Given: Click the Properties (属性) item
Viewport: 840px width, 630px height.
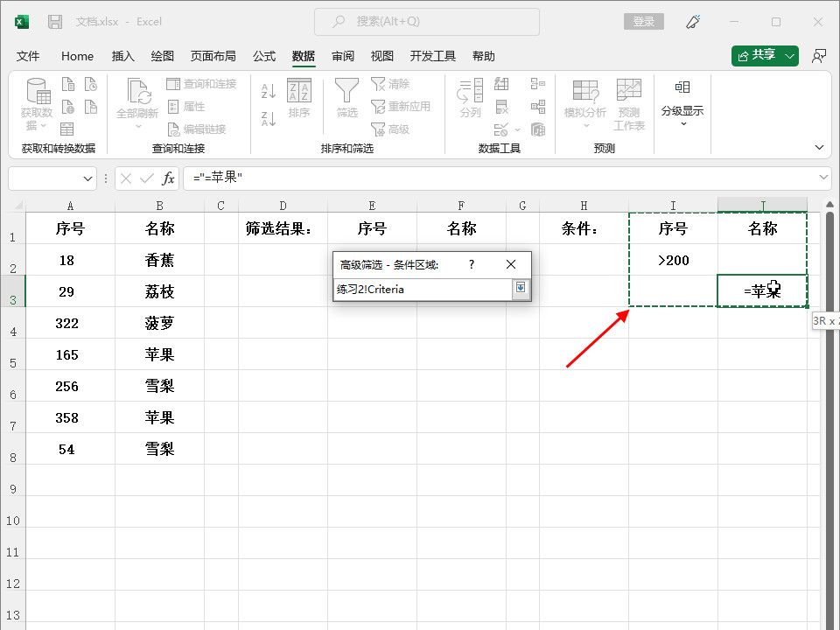Looking at the screenshot, I should point(186,107).
